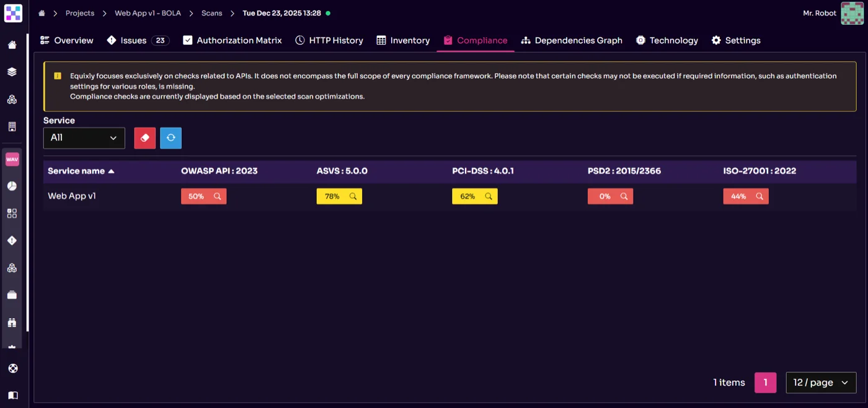The height and width of the screenshot is (408, 868).
Task: Select page 1 in pagination
Action: point(765,383)
